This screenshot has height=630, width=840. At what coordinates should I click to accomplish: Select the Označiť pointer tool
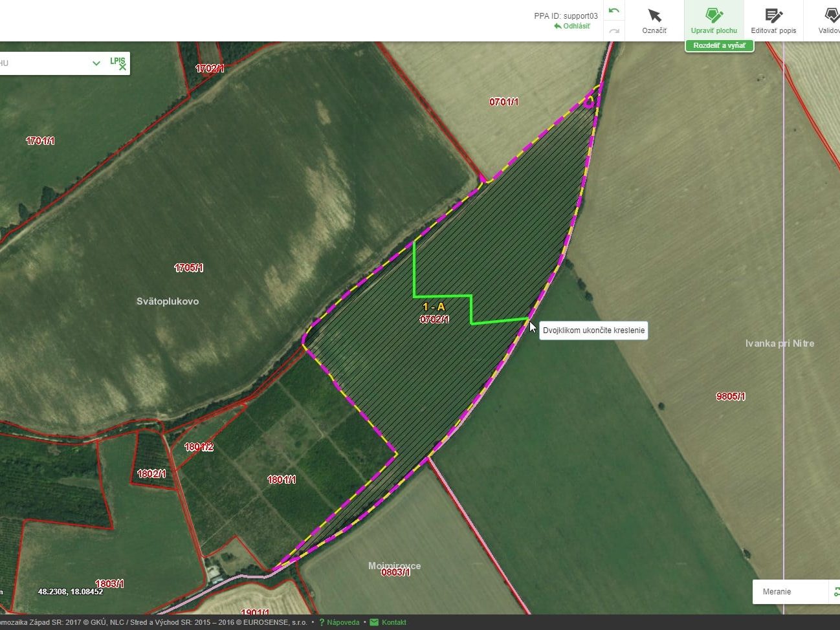coord(654,20)
